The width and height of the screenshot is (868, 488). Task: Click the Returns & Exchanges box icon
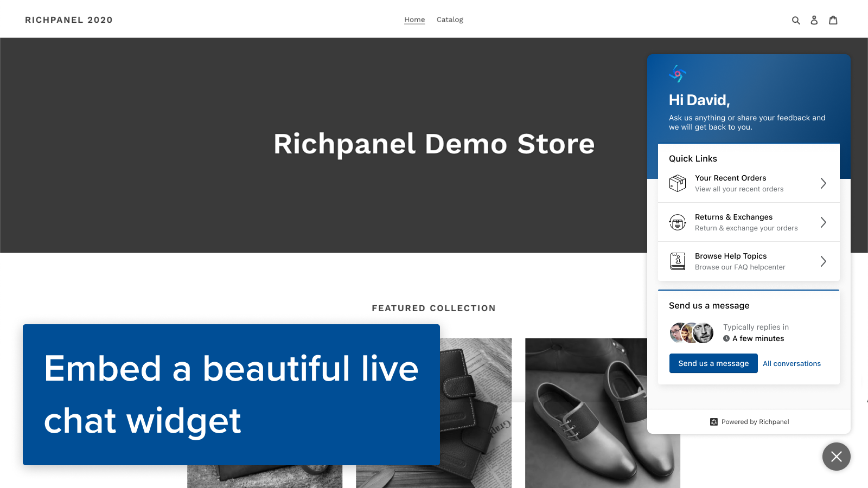(x=678, y=222)
